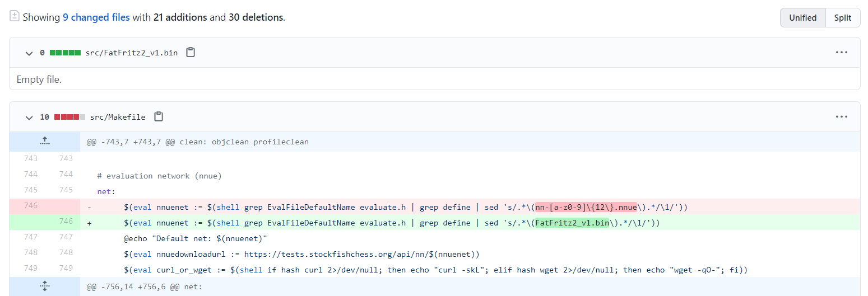This screenshot has height=296, width=868.
Task: Click the hunk header -743,7 +743,7
Action: [198, 142]
